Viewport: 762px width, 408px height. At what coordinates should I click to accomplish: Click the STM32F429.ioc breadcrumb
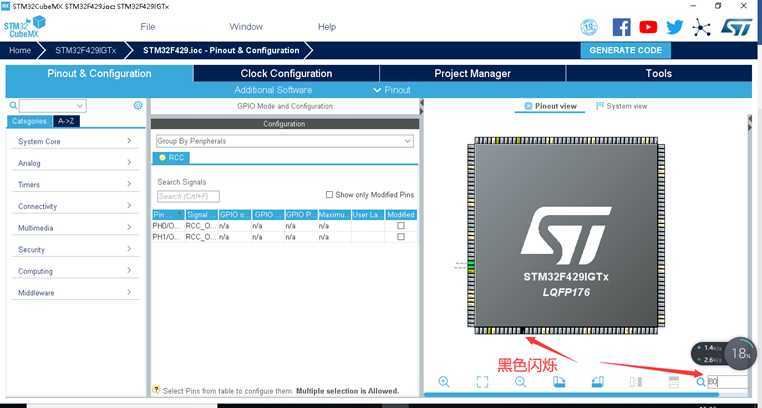pyautogui.click(x=221, y=51)
